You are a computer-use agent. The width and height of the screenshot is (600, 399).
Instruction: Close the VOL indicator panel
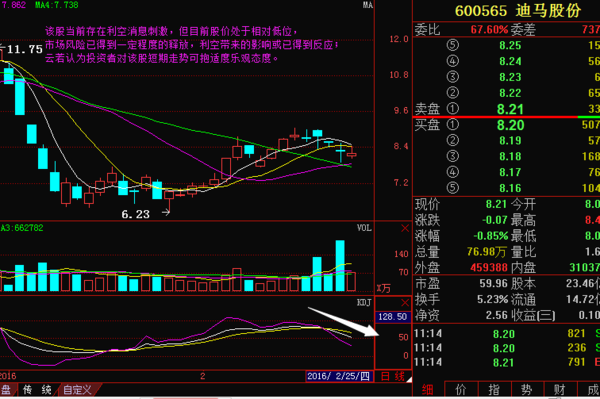tap(405, 228)
